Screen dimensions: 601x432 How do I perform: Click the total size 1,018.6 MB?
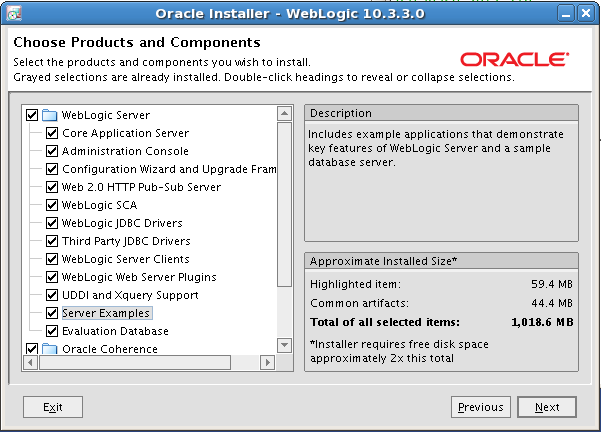(x=542, y=322)
